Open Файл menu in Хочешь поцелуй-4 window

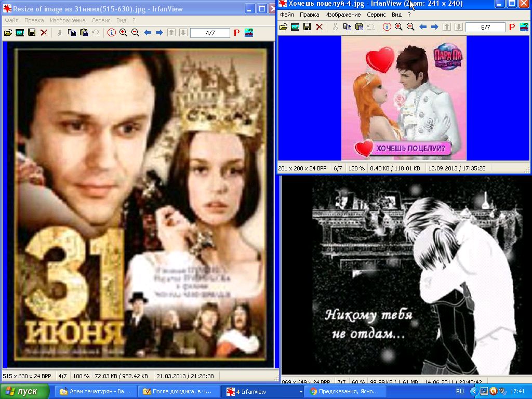pos(287,15)
